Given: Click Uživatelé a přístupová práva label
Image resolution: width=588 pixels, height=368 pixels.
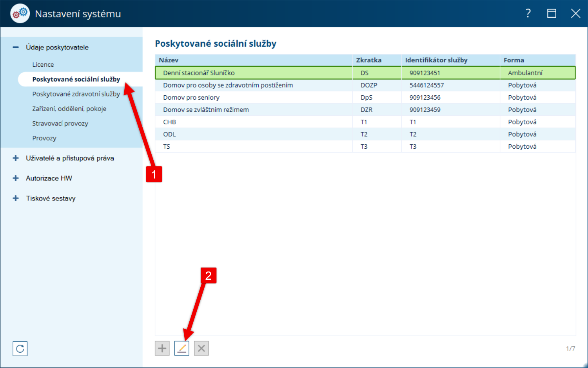Looking at the screenshot, I should click(70, 158).
